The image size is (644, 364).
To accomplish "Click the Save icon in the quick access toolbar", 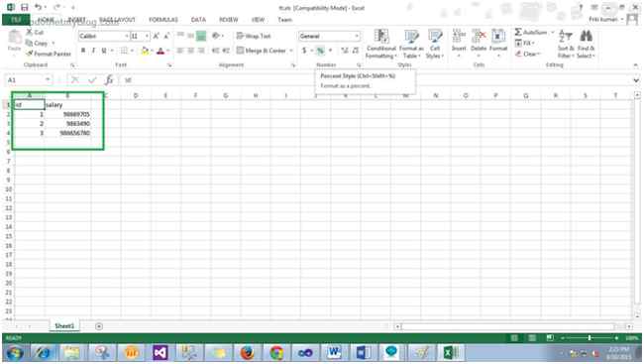I will coord(24,7).
